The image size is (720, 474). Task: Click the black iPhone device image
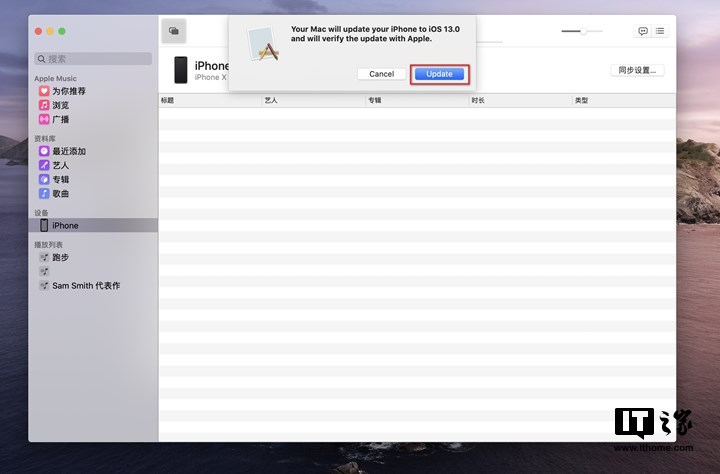point(181,70)
